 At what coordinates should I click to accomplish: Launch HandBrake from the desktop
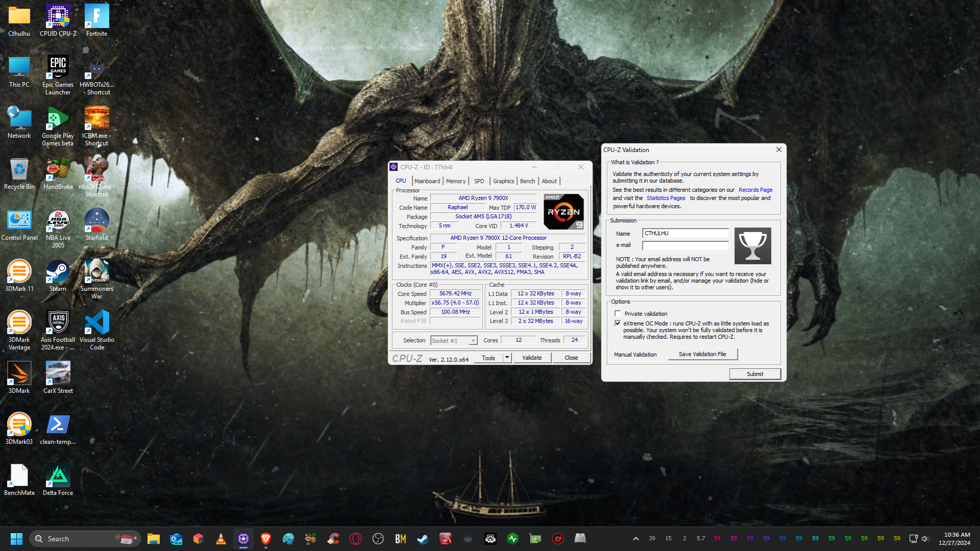(58, 174)
